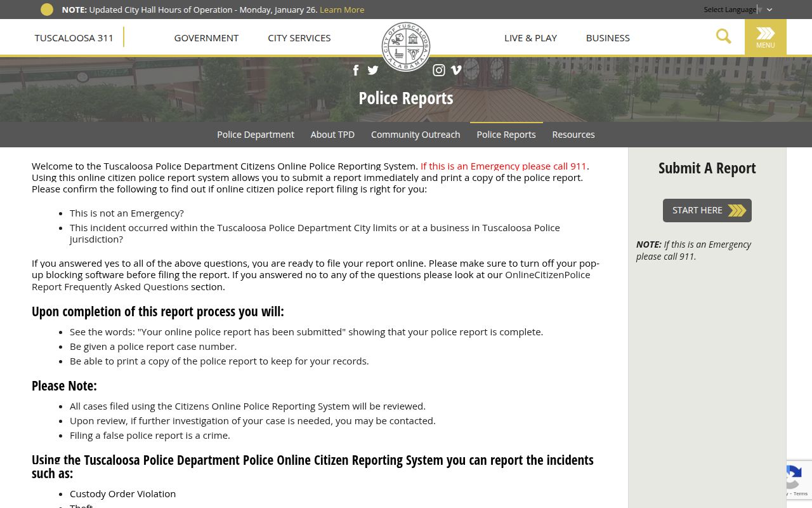The height and width of the screenshot is (508, 812).
Task: Open the Government menu
Action: click(206, 37)
